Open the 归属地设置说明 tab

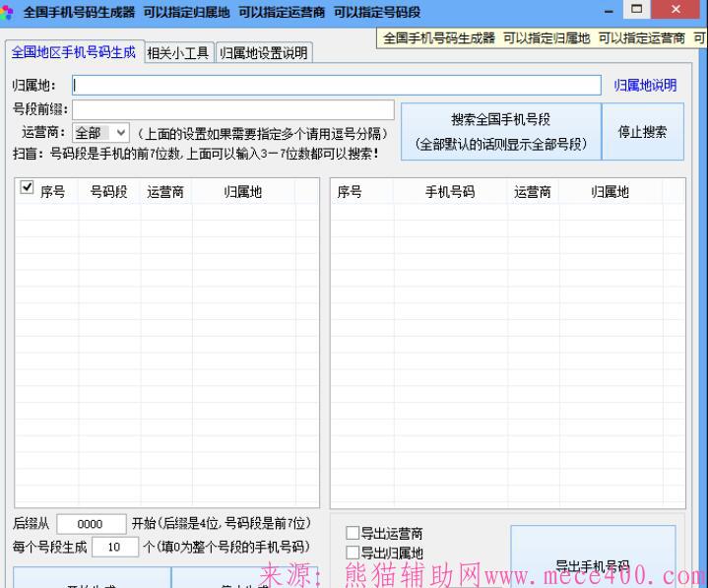pyautogui.click(x=263, y=53)
